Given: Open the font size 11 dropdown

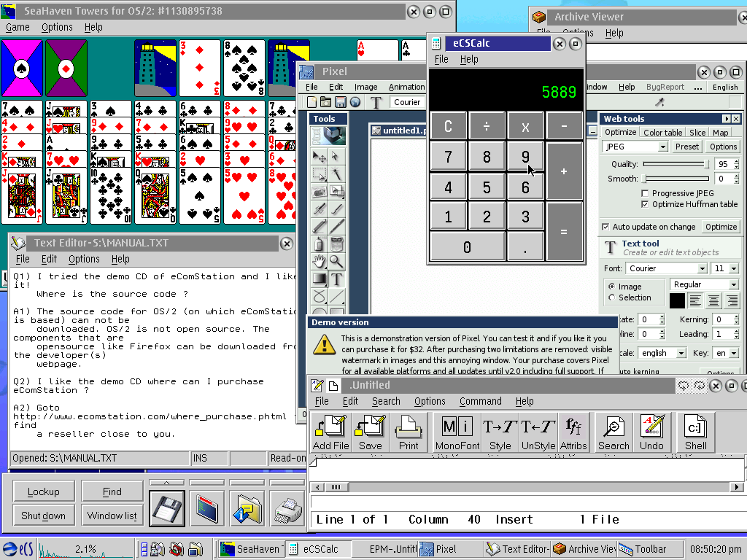Looking at the screenshot, I should click(x=734, y=268).
